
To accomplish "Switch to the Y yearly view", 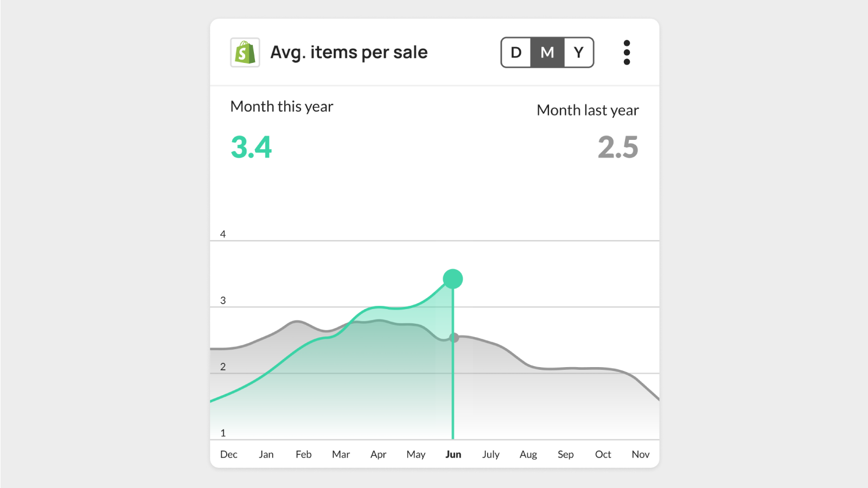I will coord(579,53).
